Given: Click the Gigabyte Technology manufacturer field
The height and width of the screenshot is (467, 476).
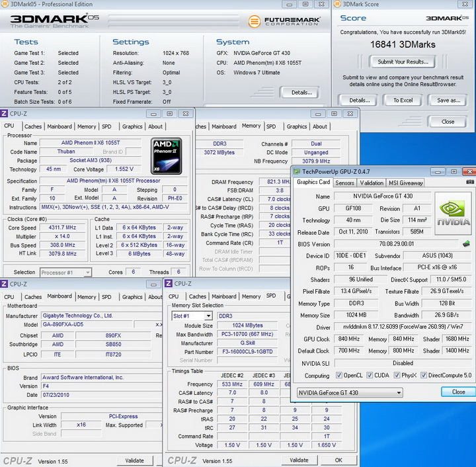Looking at the screenshot, I should 102,316.
